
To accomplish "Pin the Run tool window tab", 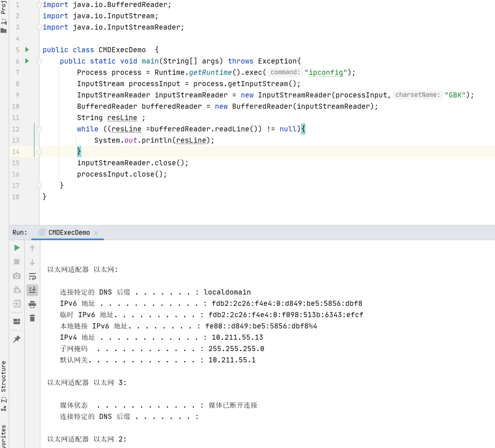I will (x=16, y=339).
